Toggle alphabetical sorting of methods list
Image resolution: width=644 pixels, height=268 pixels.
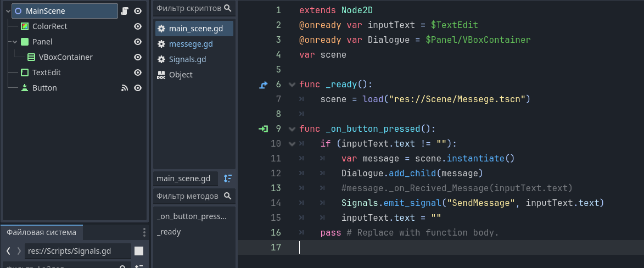(x=228, y=178)
